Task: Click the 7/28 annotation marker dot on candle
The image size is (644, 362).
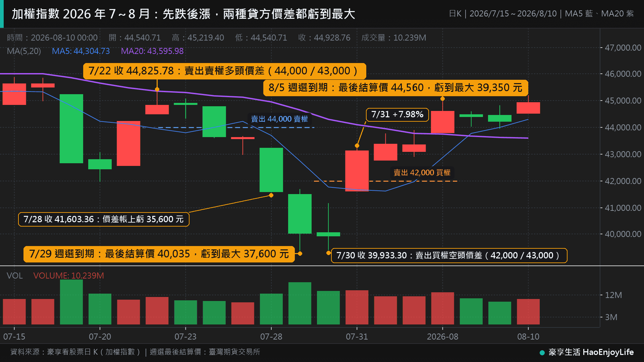Action: point(271,195)
